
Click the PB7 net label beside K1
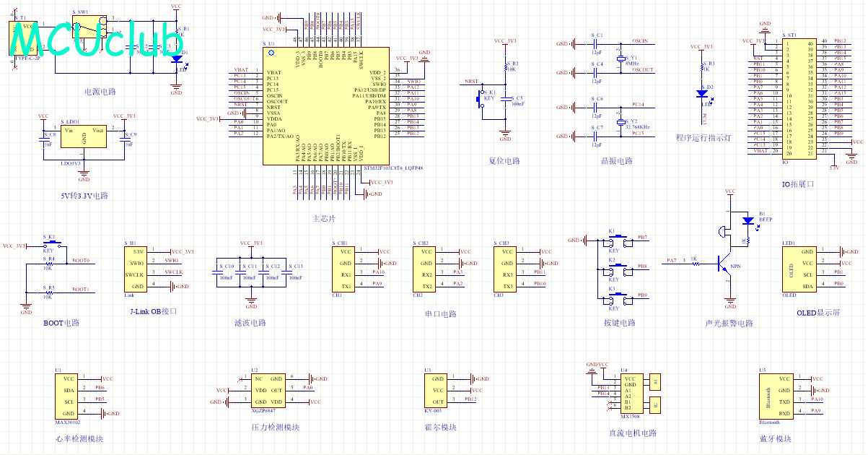643,237
